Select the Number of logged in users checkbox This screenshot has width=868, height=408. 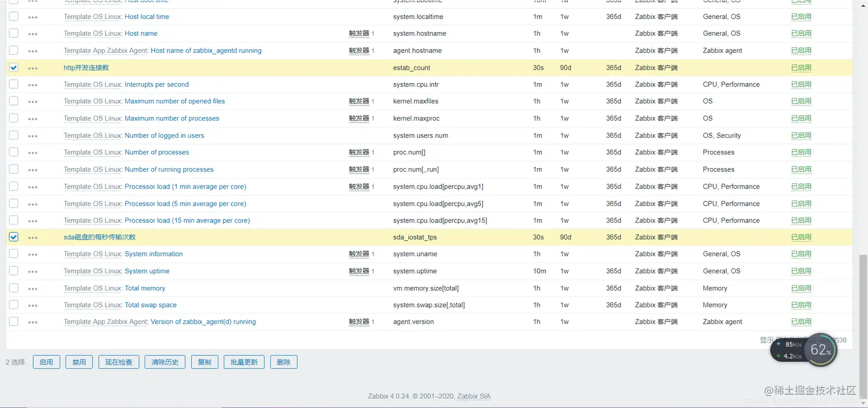point(14,135)
